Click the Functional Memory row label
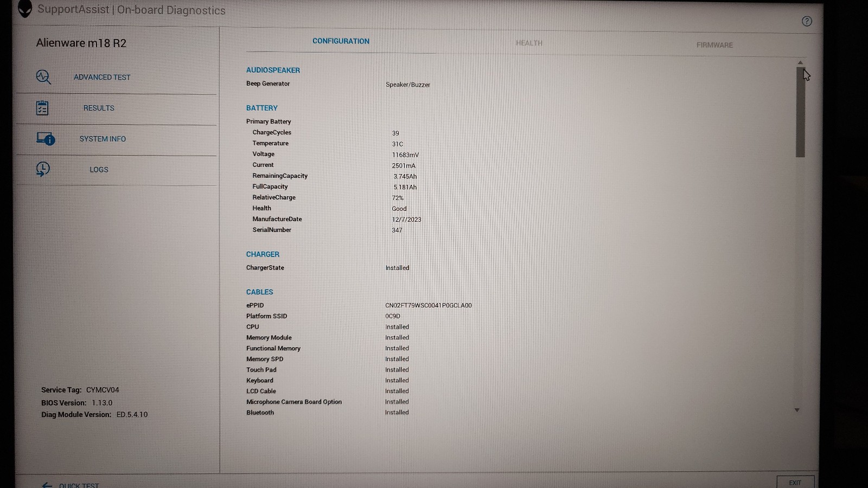Image resolution: width=868 pixels, height=488 pixels. tap(273, 348)
